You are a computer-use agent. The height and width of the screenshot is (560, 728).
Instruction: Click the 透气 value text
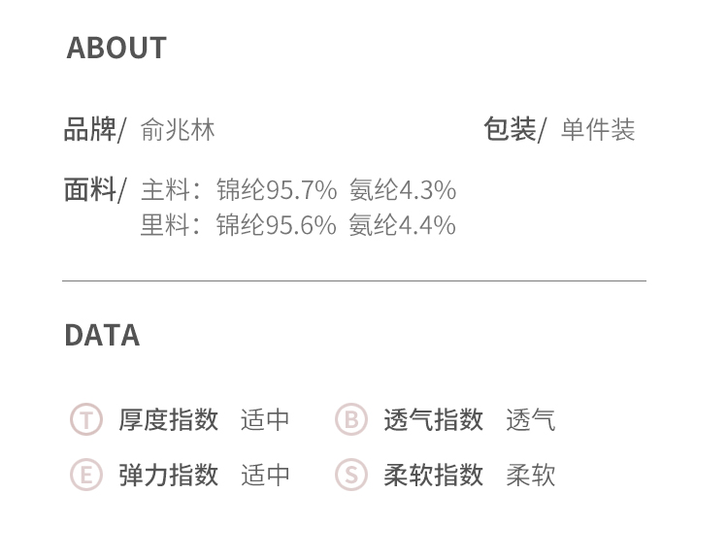click(531, 420)
